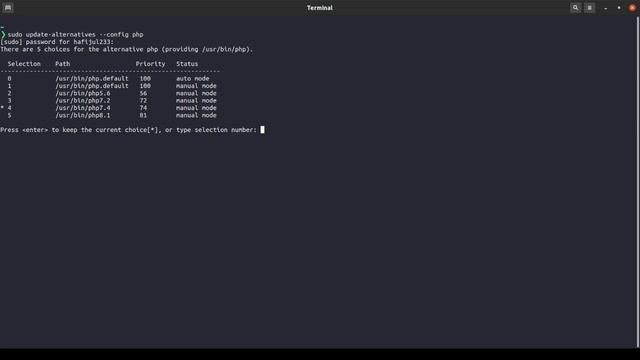Click 'There are 5 choices' line
Image resolution: width=640 pixels, height=360 pixels.
[127, 49]
